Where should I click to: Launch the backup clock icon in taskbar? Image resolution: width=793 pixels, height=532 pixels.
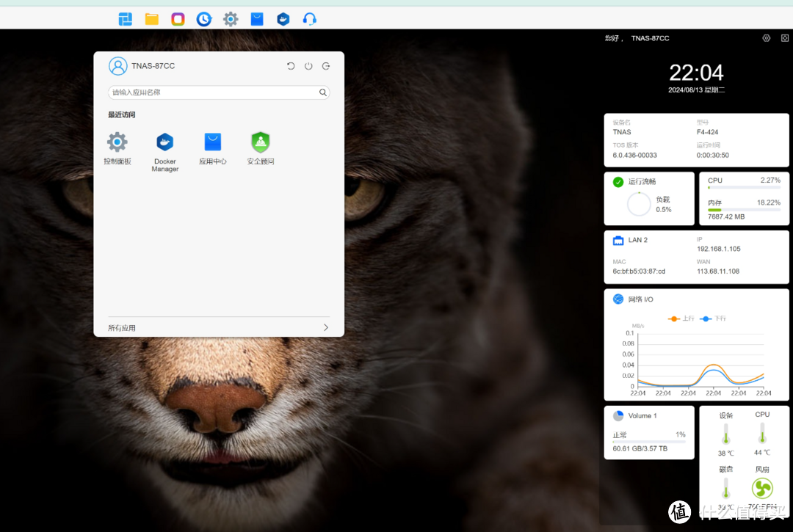tap(204, 19)
